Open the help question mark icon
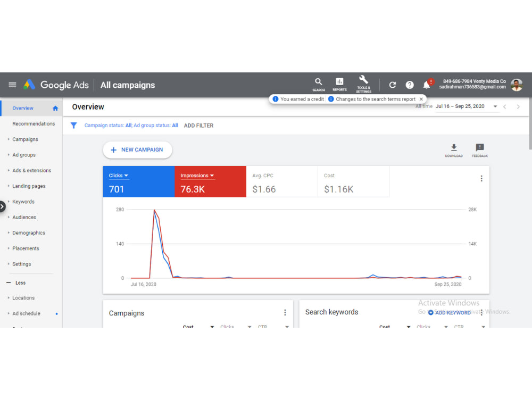The image size is (532, 399). [410, 85]
